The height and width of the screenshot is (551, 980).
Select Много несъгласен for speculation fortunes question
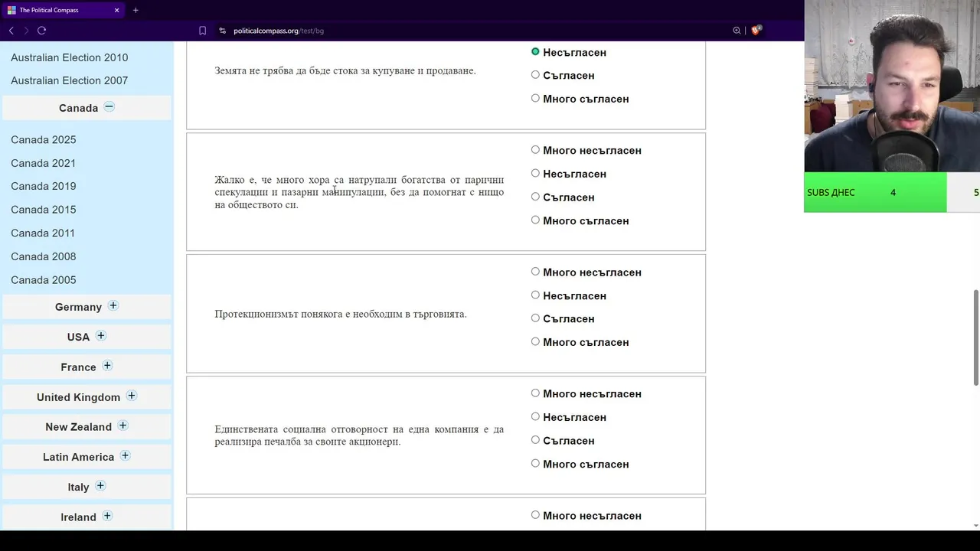(x=535, y=150)
